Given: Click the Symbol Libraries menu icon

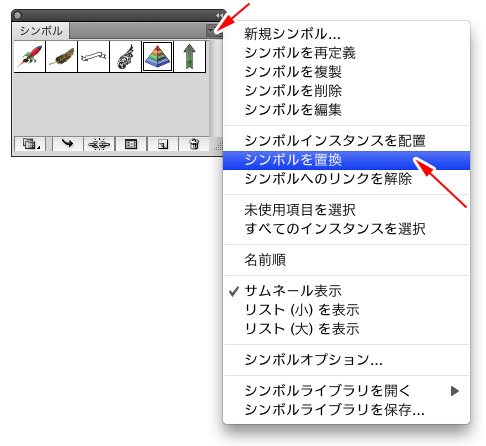Looking at the screenshot, I should (31, 144).
